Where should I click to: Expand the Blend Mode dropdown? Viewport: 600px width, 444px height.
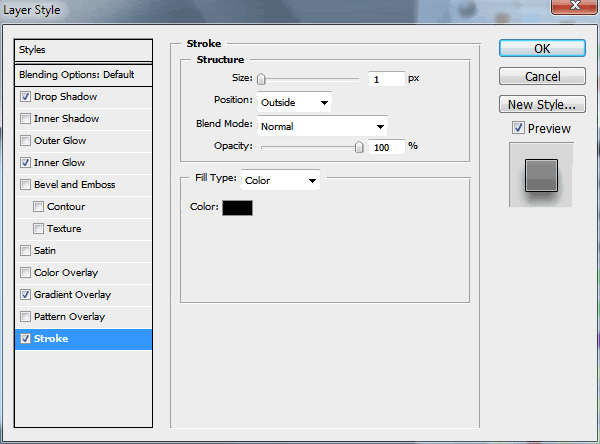pyautogui.click(x=322, y=126)
